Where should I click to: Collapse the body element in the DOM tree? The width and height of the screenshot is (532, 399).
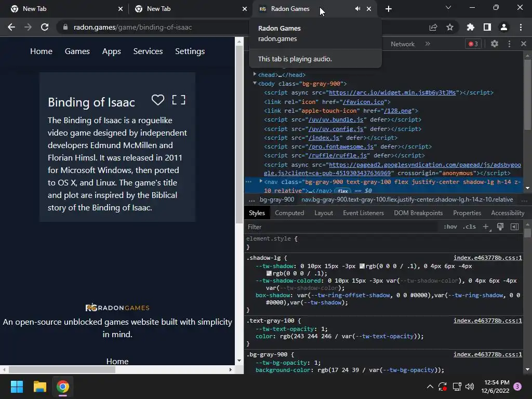pyautogui.click(x=255, y=83)
